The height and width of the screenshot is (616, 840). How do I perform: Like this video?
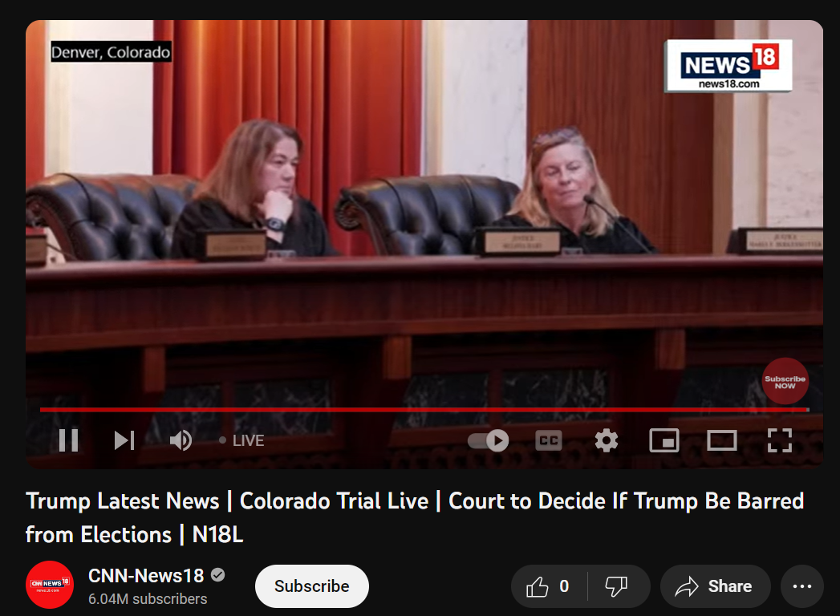(x=549, y=586)
